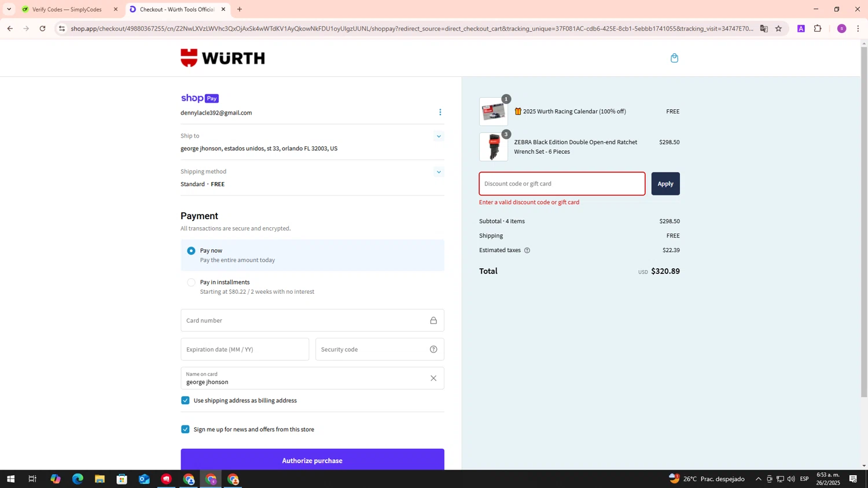The width and height of the screenshot is (868, 488).
Task: Click the Security code field
Action: (x=380, y=349)
